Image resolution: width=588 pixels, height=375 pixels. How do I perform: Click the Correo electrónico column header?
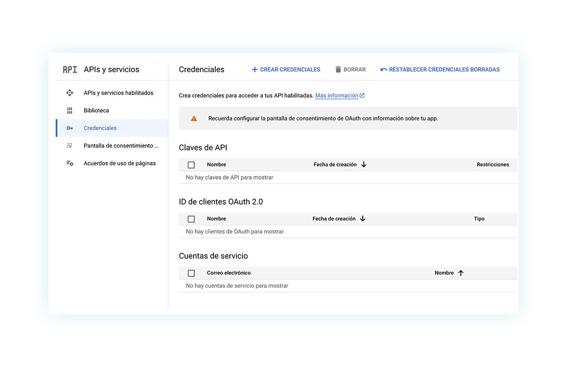(229, 273)
